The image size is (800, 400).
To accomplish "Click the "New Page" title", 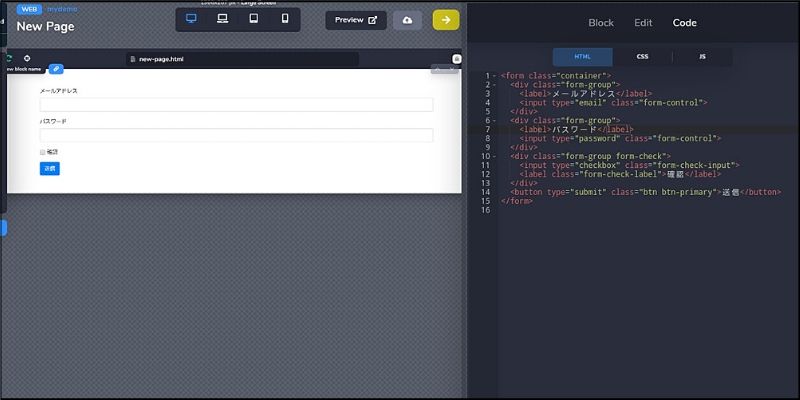I will 45,27.
